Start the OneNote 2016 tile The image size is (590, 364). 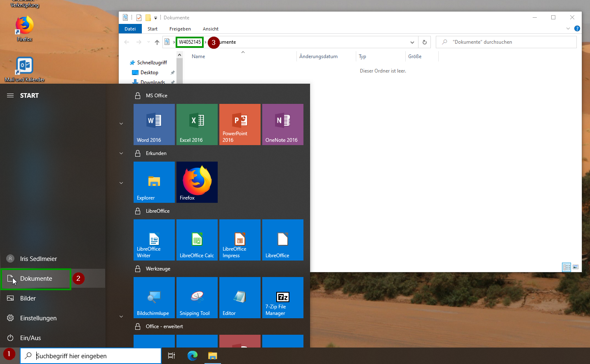click(283, 124)
